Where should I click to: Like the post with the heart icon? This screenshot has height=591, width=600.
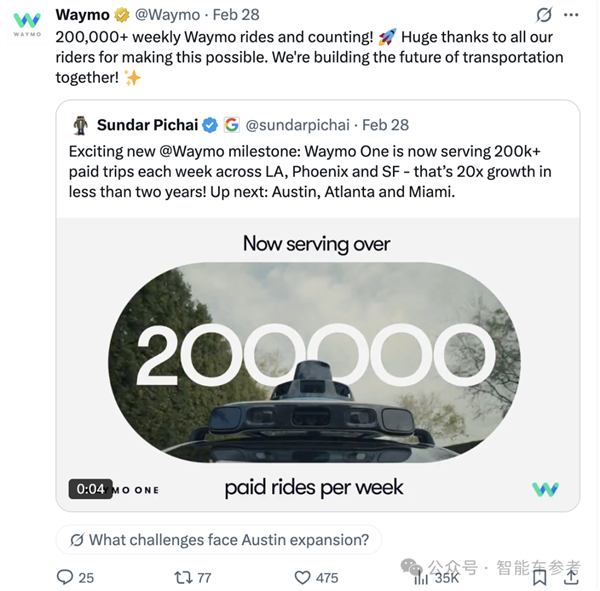coord(303,577)
